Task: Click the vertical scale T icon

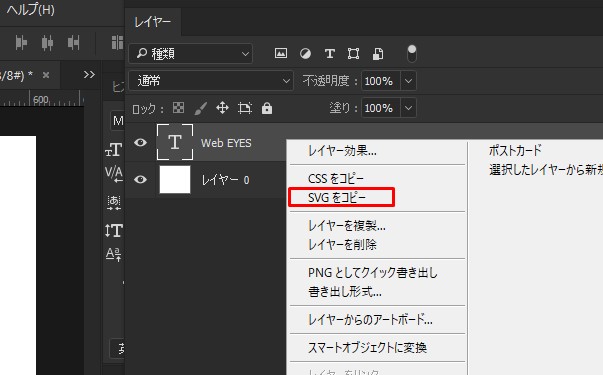Action: tap(114, 230)
